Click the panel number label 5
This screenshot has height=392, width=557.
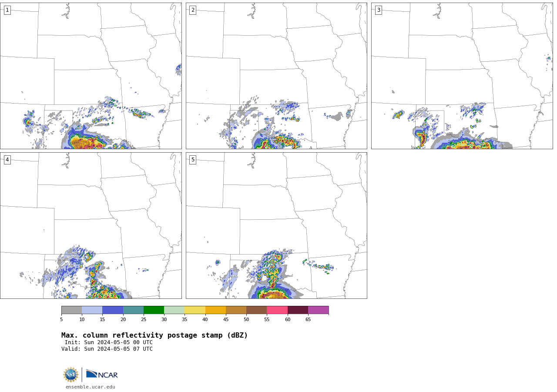[x=193, y=160]
